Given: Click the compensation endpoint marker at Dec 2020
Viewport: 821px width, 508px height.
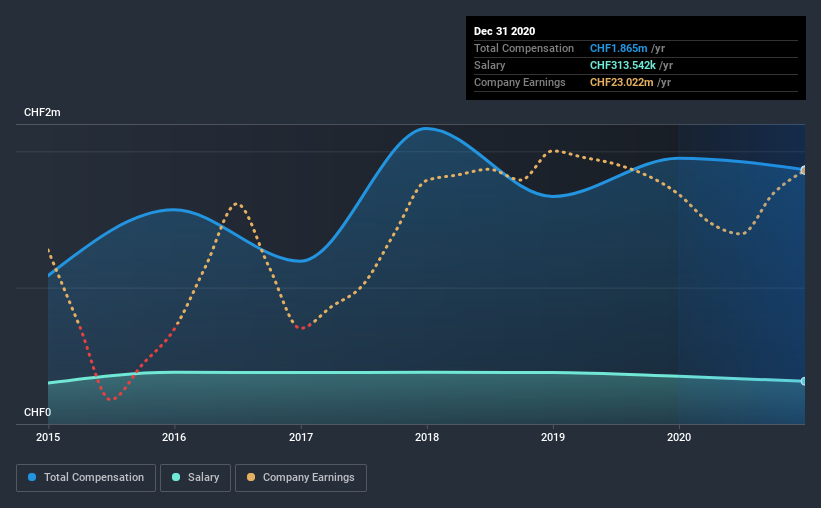Looking at the screenshot, I should [803, 170].
